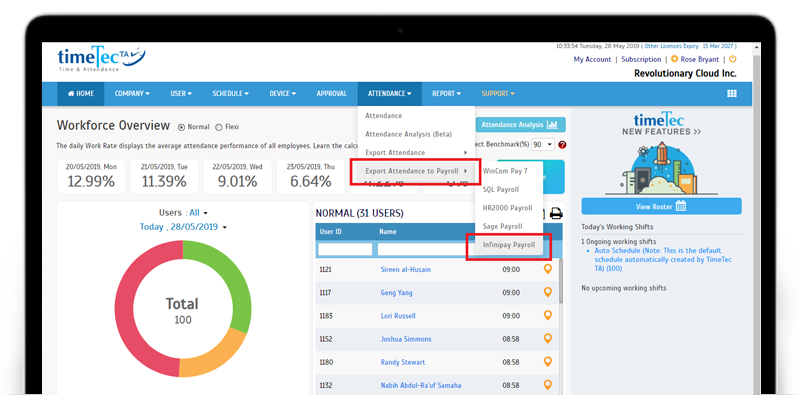Screen dimensions: 800x395
Task: Click the red help question mark icon
Action: point(562,145)
